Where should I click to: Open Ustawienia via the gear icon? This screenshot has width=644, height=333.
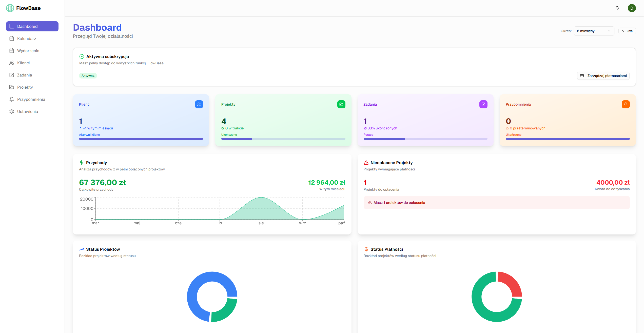[12, 111]
